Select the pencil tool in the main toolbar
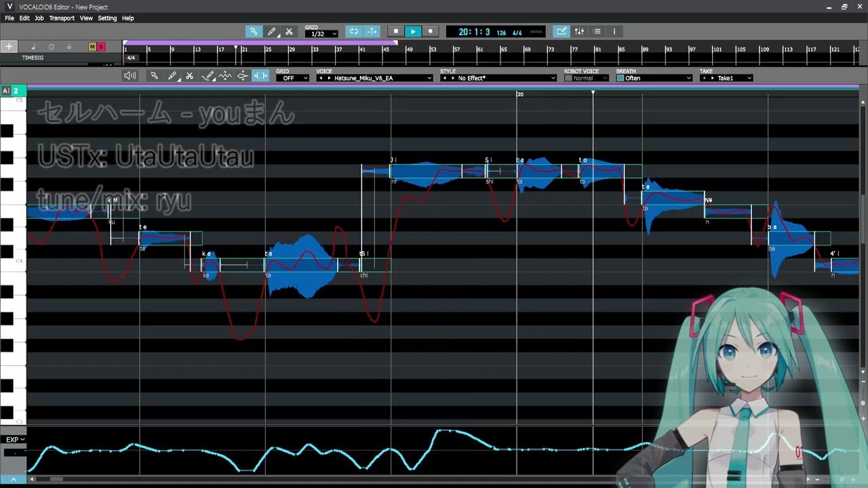This screenshot has width=868, height=488. coord(271,31)
